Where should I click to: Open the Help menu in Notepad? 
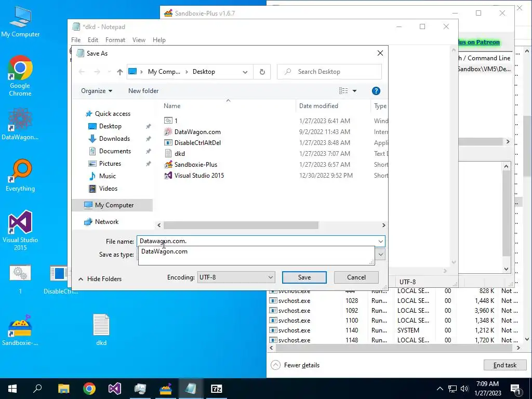pos(159,40)
